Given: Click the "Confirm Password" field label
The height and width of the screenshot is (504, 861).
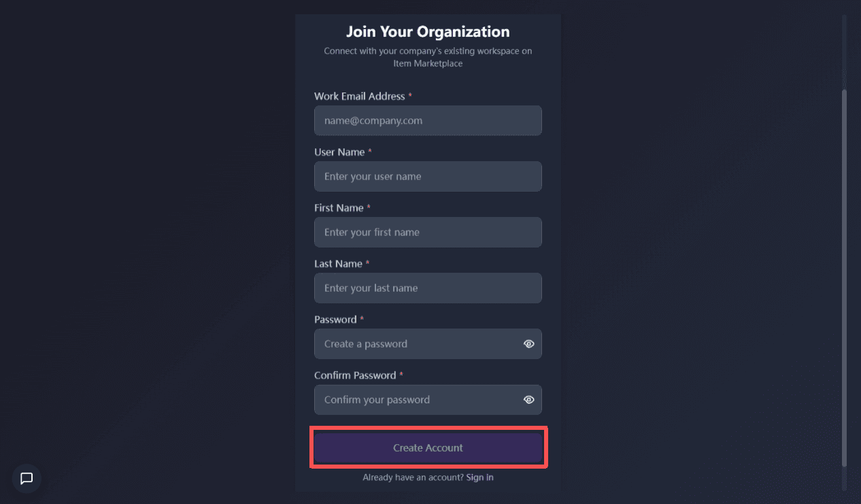Looking at the screenshot, I should pyautogui.click(x=355, y=375).
